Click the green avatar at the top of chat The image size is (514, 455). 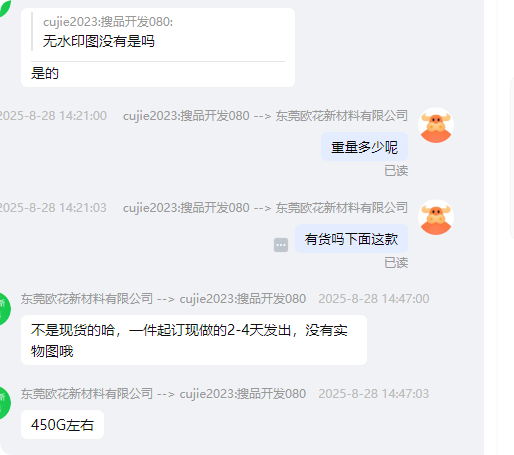[x=5, y=7]
